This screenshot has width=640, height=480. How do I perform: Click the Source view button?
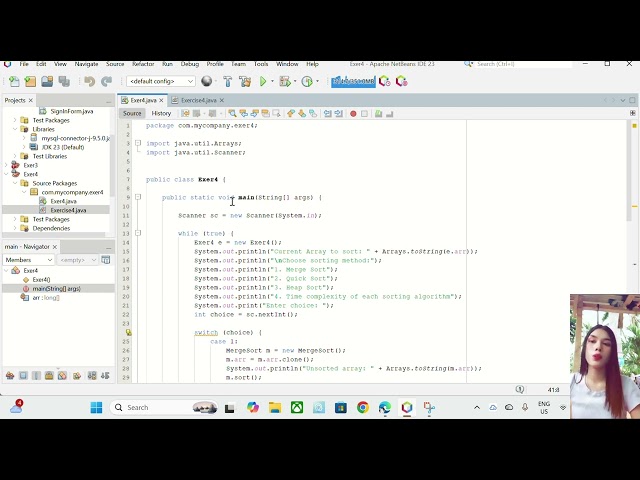tap(132, 113)
